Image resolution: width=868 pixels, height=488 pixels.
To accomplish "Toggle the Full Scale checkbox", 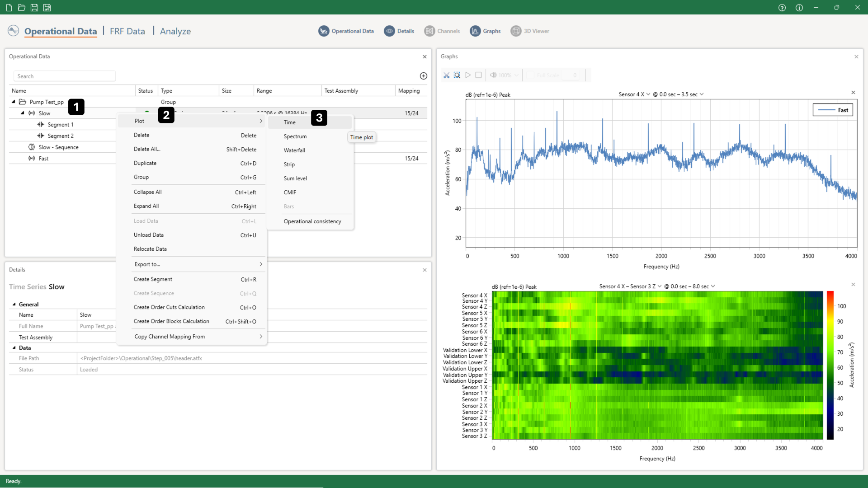I will (530, 75).
